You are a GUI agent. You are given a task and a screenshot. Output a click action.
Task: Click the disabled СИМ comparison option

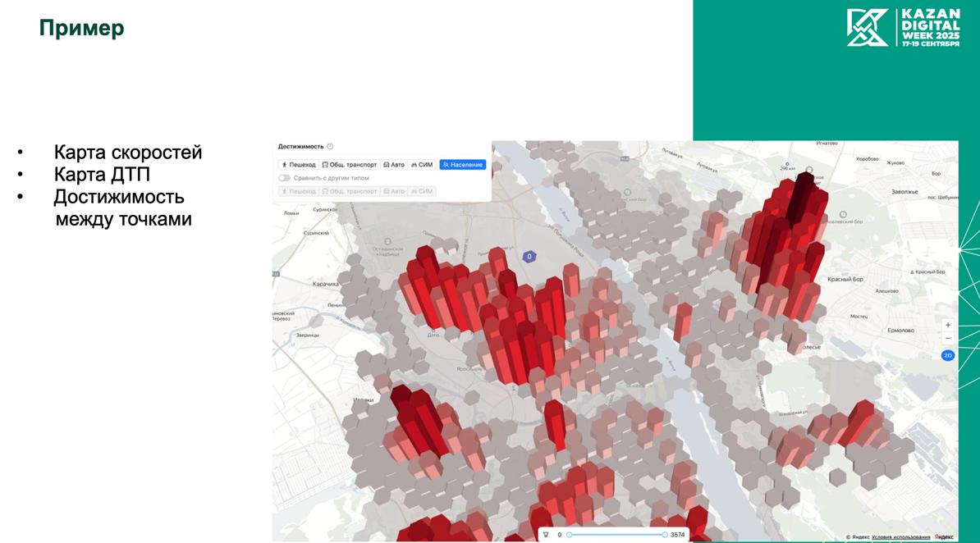422,191
